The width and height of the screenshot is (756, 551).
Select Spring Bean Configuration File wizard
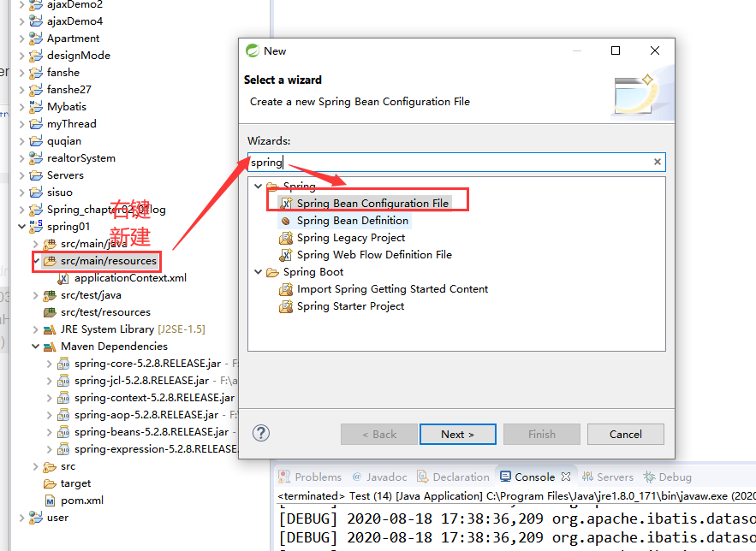[372, 204]
